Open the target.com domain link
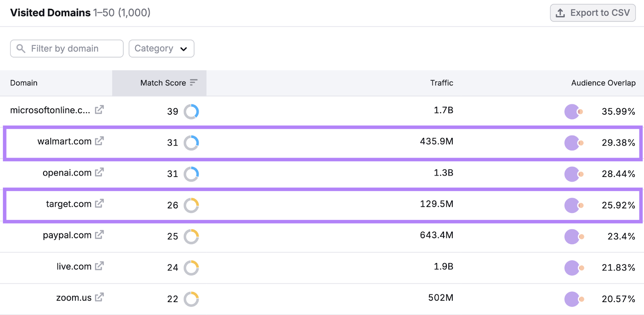 point(68,204)
